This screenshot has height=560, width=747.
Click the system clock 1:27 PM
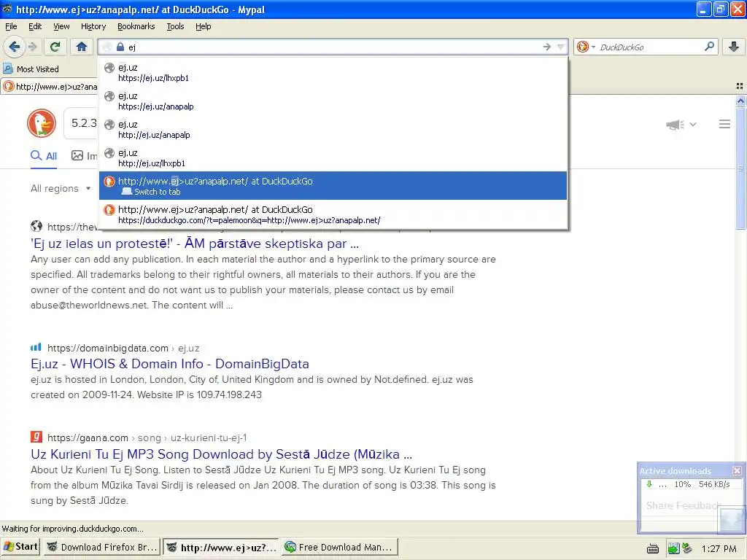click(x=719, y=548)
